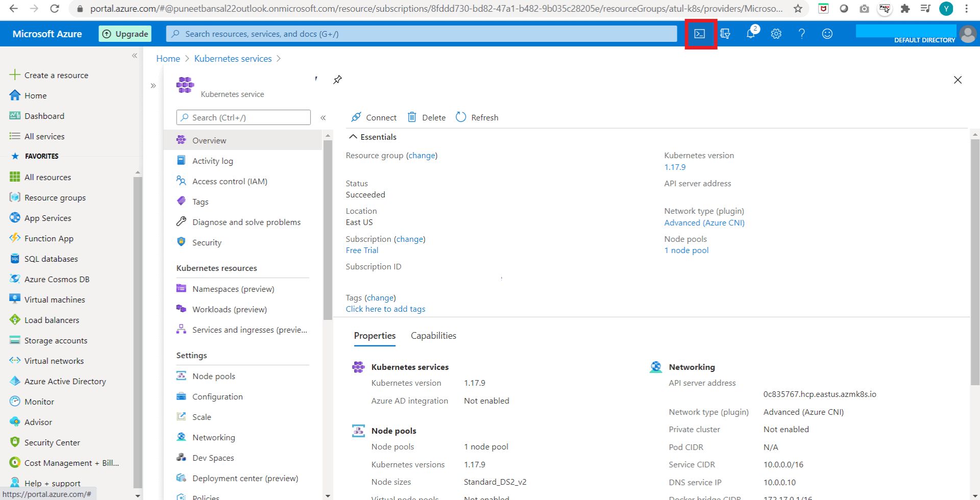Open Advisor in sidebar
The image size is (980, 500).
point(31,422)
